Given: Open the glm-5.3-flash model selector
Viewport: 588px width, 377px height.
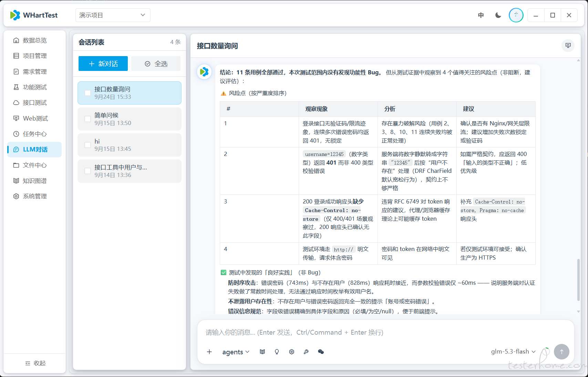Looking at the screenshot, I should [x=513, y=352].
